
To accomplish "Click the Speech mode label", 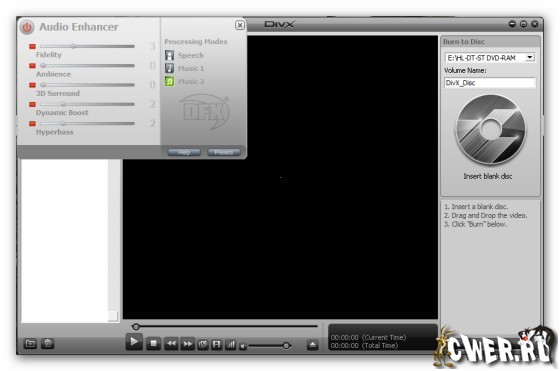I will [x=191, y=55].
